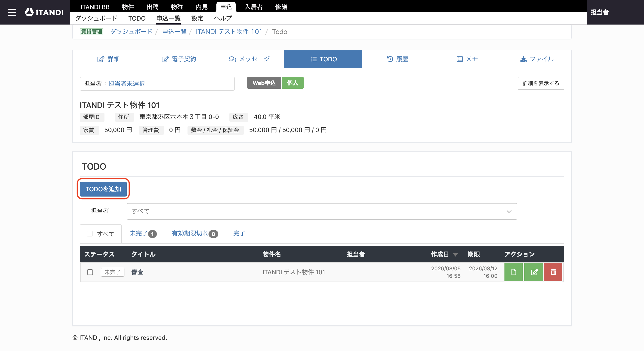Expand the 担当者 filter chevron
This screenshot has height=351, width=644.
pos(509,211)
